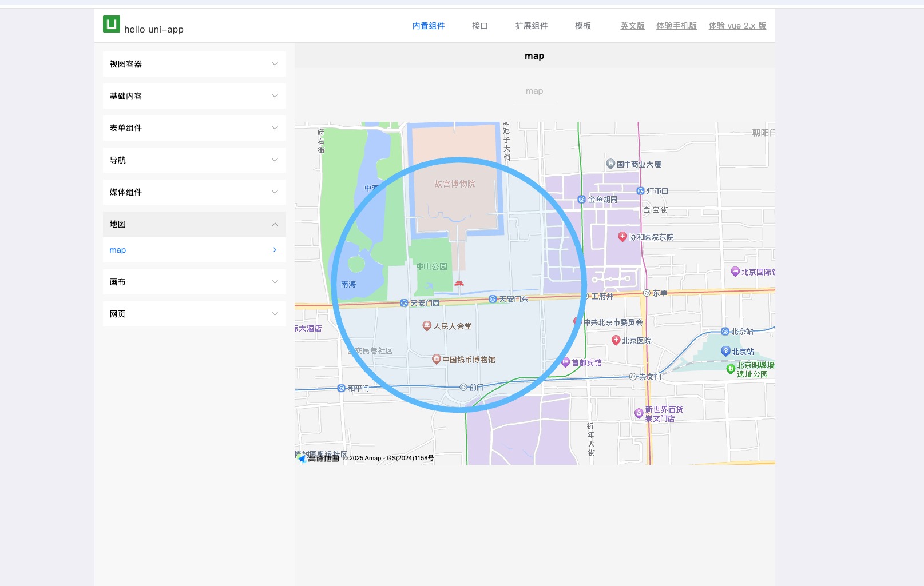Click the 协和医院东院 red hospital marker

click(622, 236)
